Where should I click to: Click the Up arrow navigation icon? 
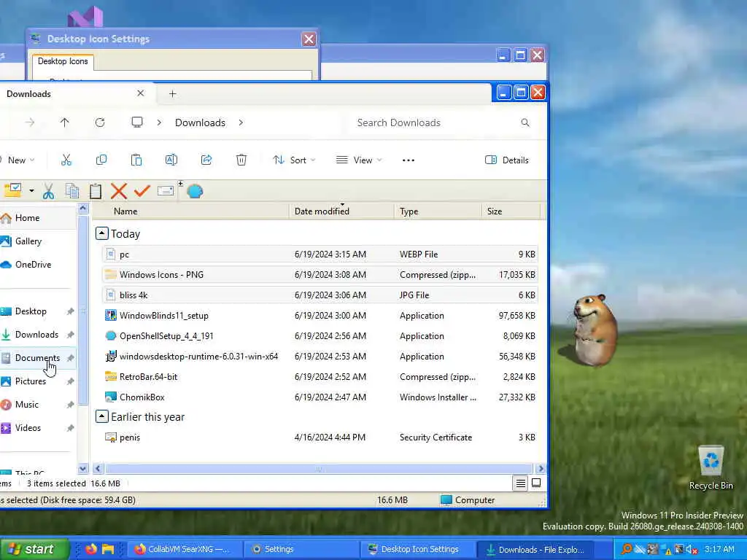(65, 122)
